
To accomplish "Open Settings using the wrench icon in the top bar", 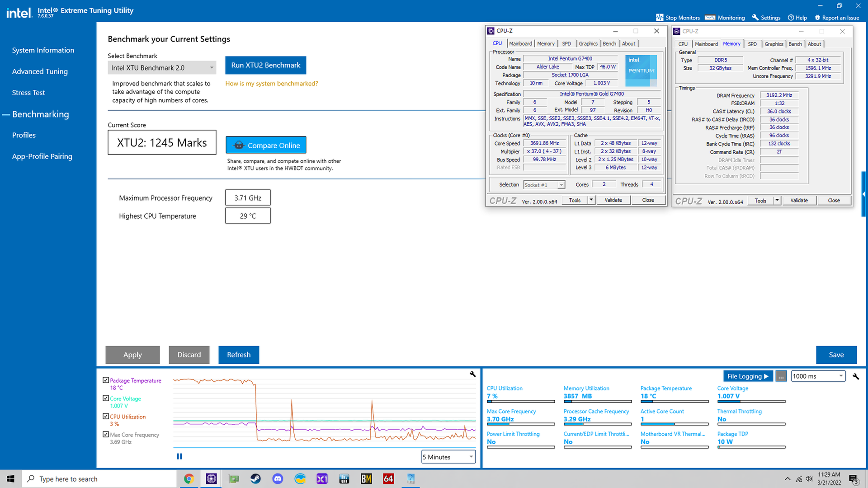I will [x=755, y=18].
